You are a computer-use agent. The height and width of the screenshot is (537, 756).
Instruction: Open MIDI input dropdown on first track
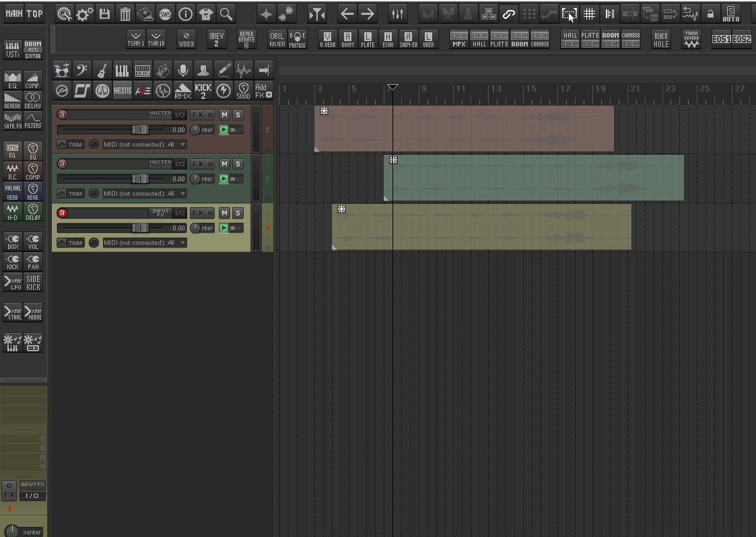[x=145, y=144]
